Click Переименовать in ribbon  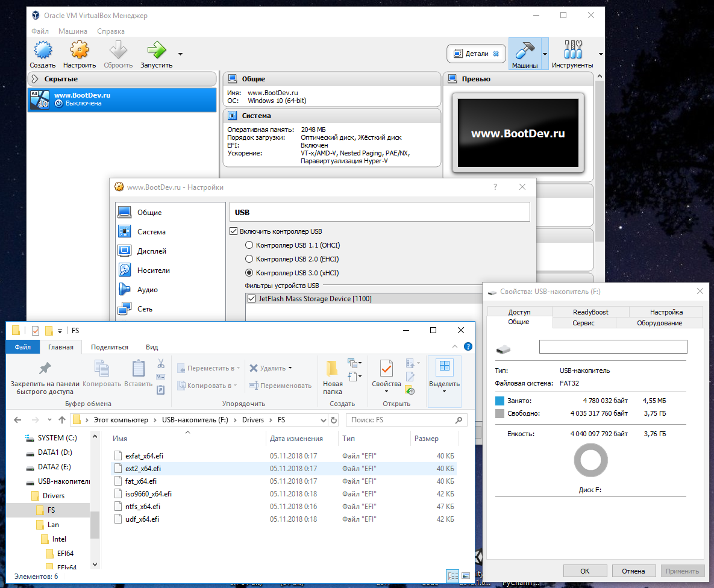point(280,386)
